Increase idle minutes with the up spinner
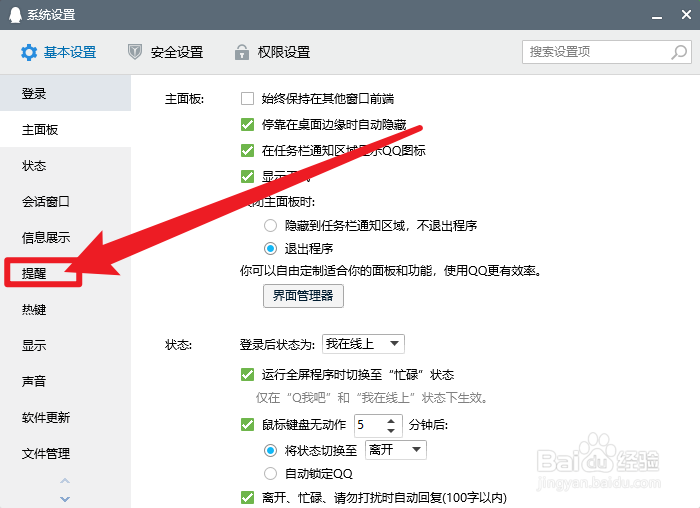 (x=391, y=421)
